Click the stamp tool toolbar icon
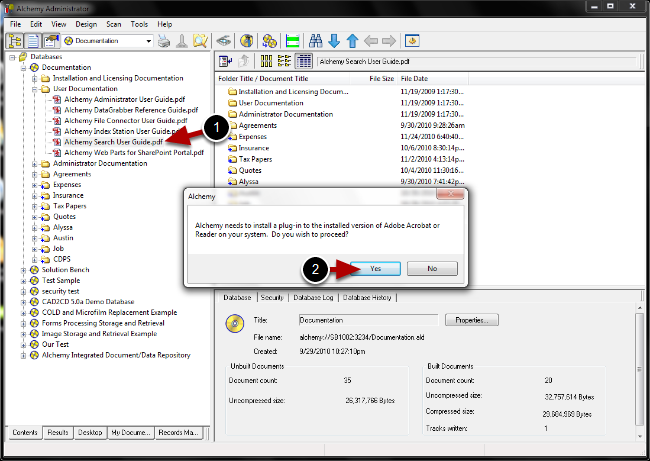Viewport: 650px width, 461px height. click(182, 41)
